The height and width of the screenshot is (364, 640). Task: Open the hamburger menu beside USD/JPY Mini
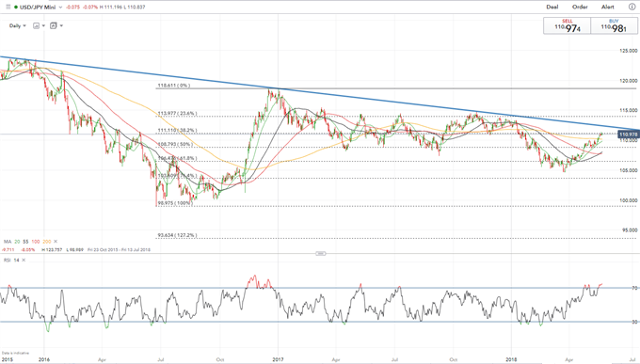[x=8, y=7]
